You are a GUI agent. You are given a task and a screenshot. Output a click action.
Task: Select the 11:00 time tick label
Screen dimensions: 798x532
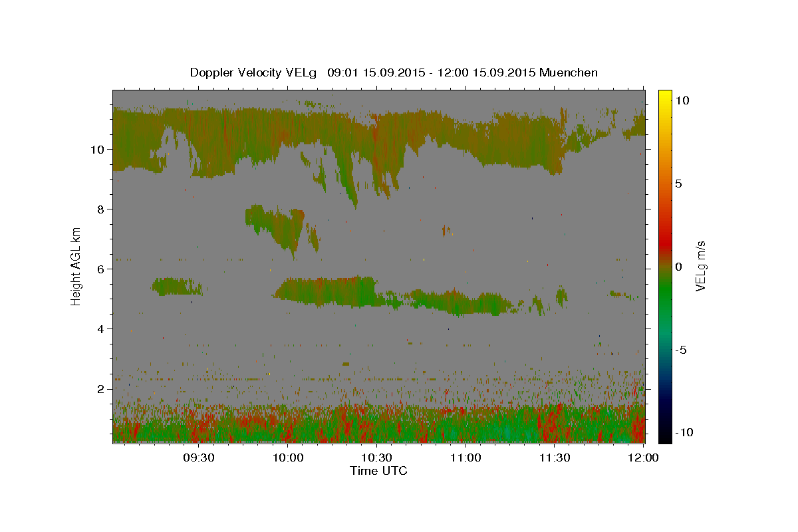[465, 458]
